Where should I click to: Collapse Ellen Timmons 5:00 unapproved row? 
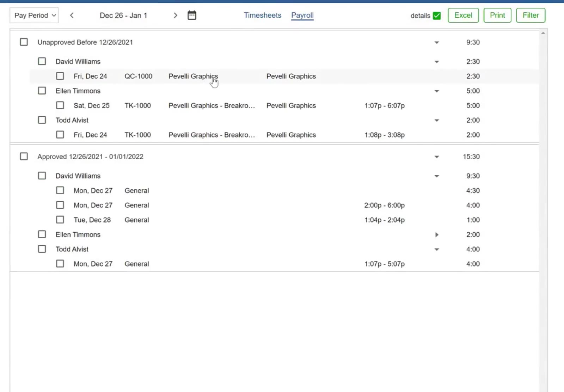coord(437,91)
